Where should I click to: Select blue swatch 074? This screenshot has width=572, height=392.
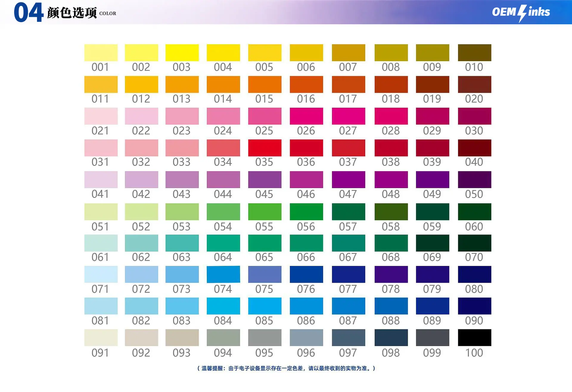223,274
